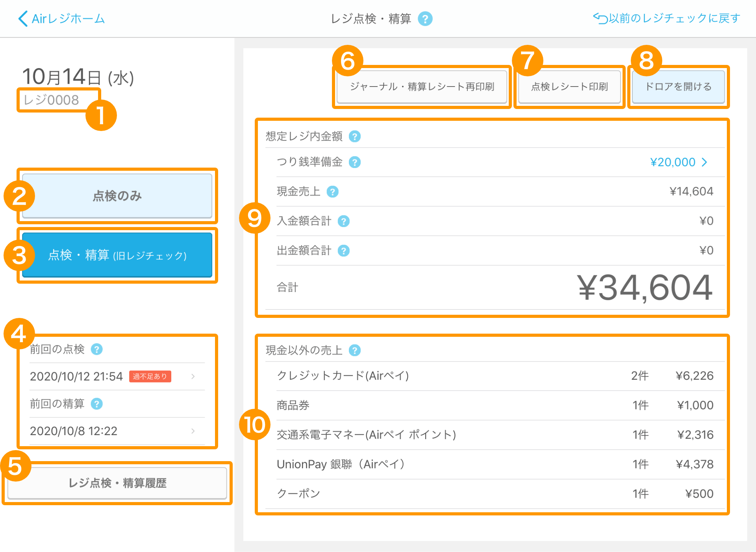This screenshot has height=552, width=756.
Task: Open help for 前回の点検
Action: (x=96, y=349)
